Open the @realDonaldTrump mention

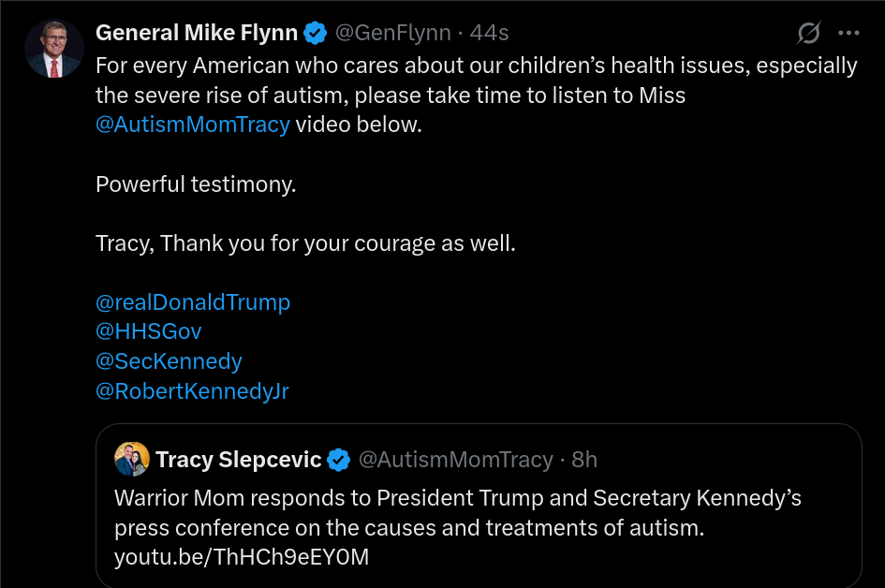tap(193, 302)
